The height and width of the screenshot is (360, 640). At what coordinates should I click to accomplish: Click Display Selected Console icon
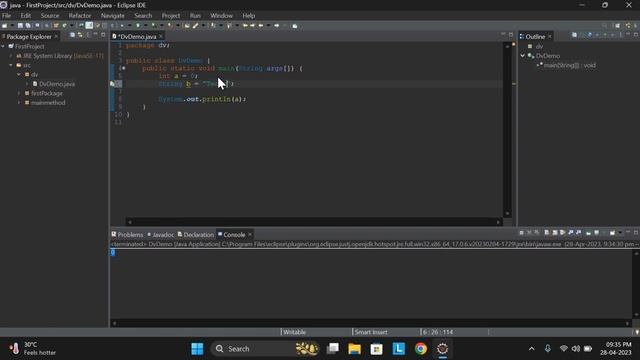pyautogui.click(x=597, y=233)
